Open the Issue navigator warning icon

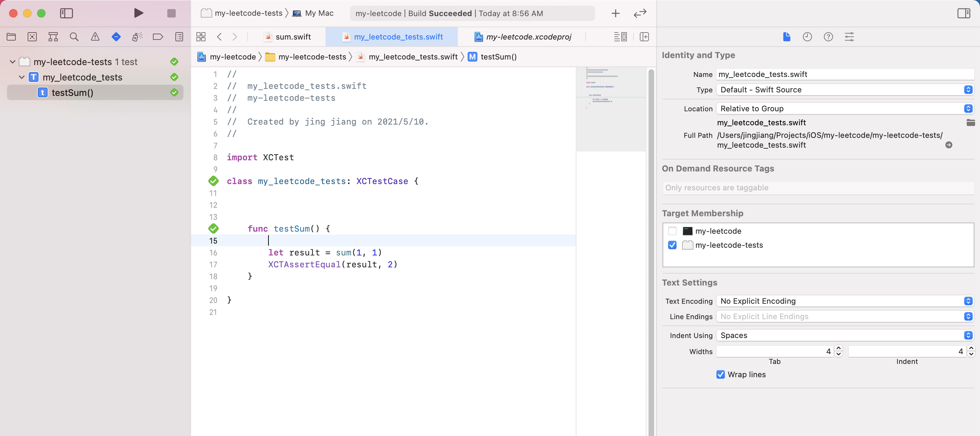(95, 37)
